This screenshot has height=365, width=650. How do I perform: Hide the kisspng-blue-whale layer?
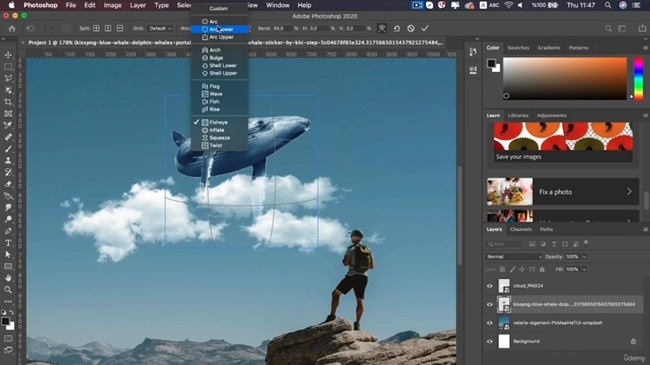click(x=490, y=304)
